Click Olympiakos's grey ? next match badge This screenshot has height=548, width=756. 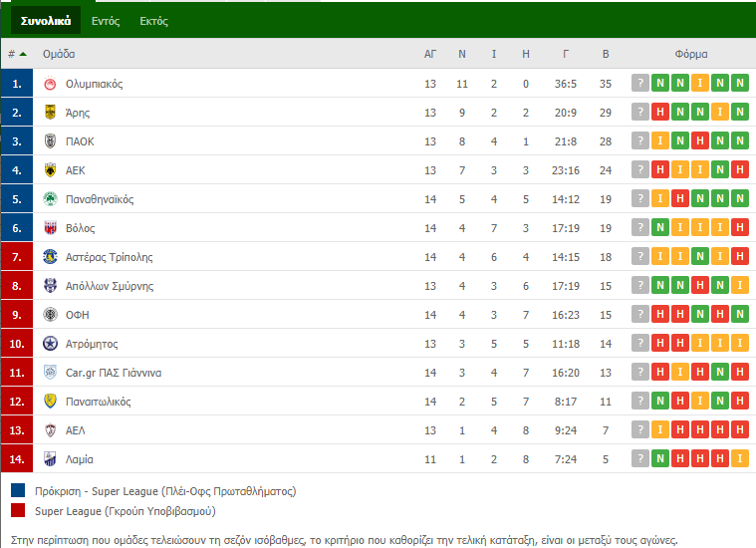(x=640, y=83)
